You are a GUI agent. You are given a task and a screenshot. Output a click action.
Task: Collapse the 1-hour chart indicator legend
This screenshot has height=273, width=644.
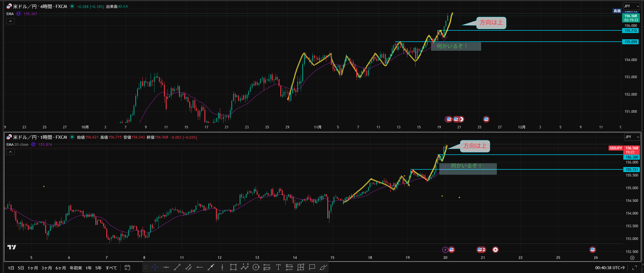coord(10,152)
